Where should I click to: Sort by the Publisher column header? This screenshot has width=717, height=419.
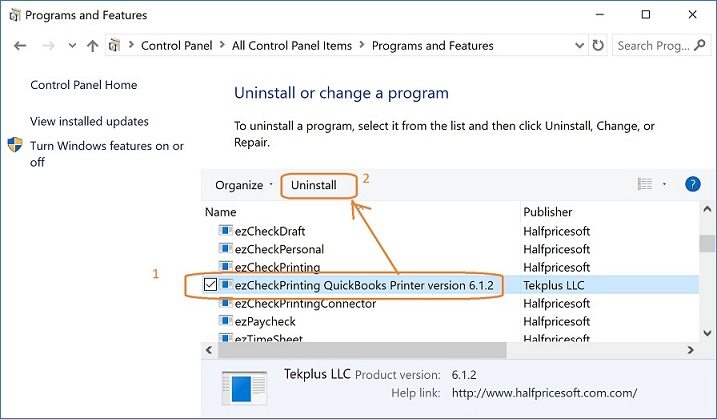click(548, 212)
